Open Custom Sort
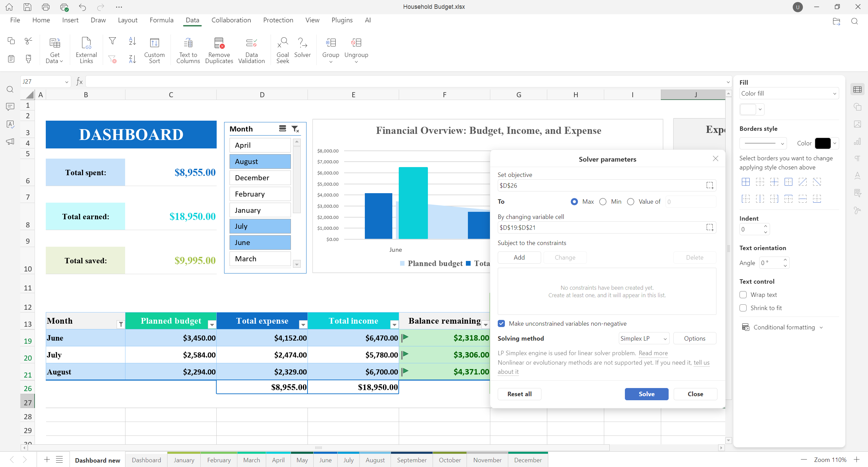The width and height of the screenshot is (868, 467). [154, 50]
